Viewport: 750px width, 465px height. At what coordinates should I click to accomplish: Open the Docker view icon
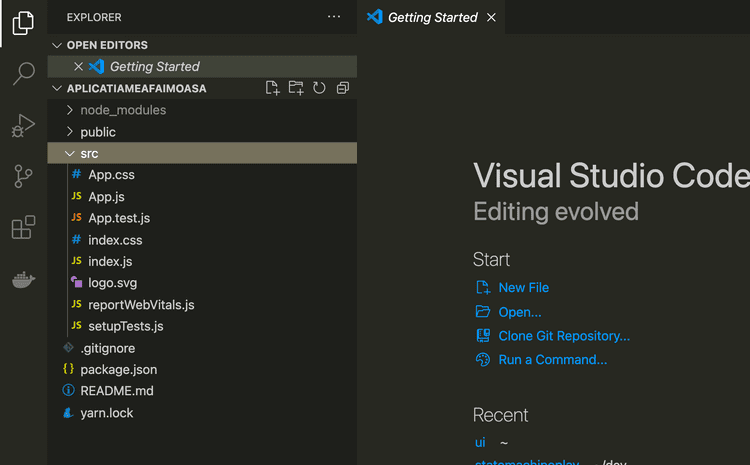[23, 280]
